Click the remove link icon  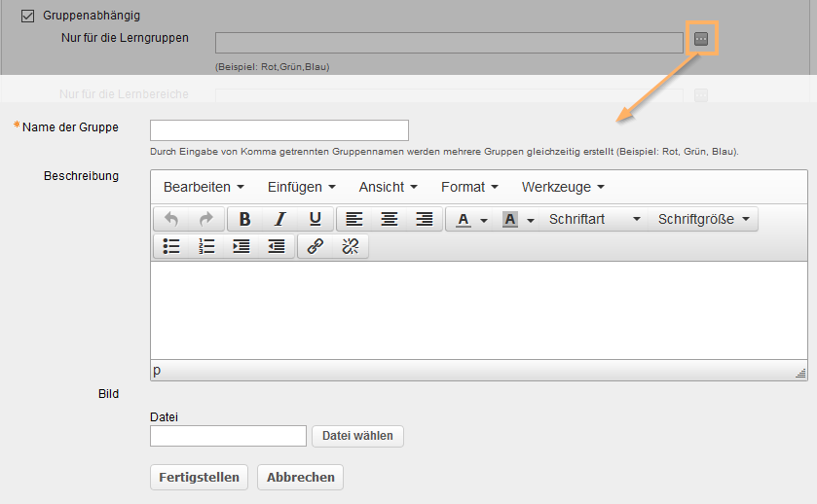coord(350,246)
